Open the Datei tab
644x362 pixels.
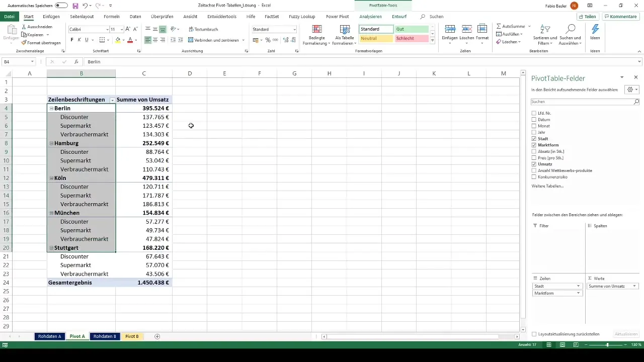coord(9,17)
